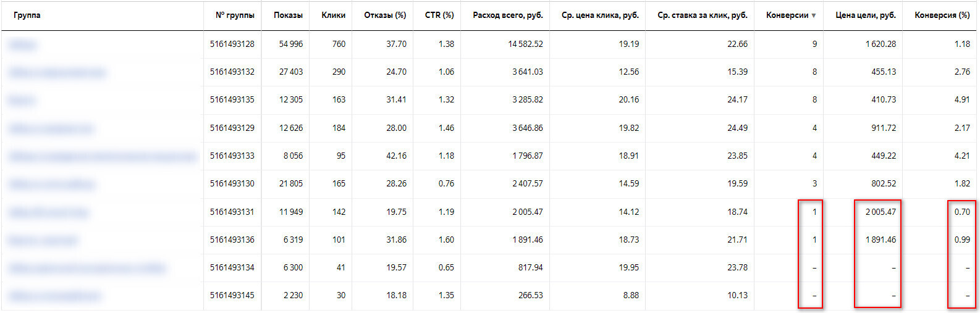The width and height of the screenshot is (980, 313).
Task: Open blurred group link for 5161493128
Action: click(23, 44)
